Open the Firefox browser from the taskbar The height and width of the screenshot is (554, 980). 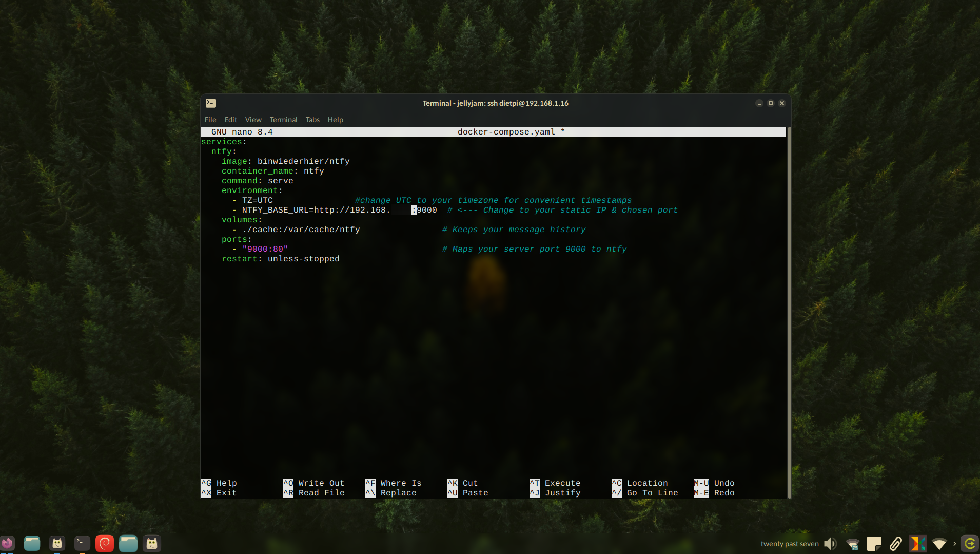(x=7, y=543)
